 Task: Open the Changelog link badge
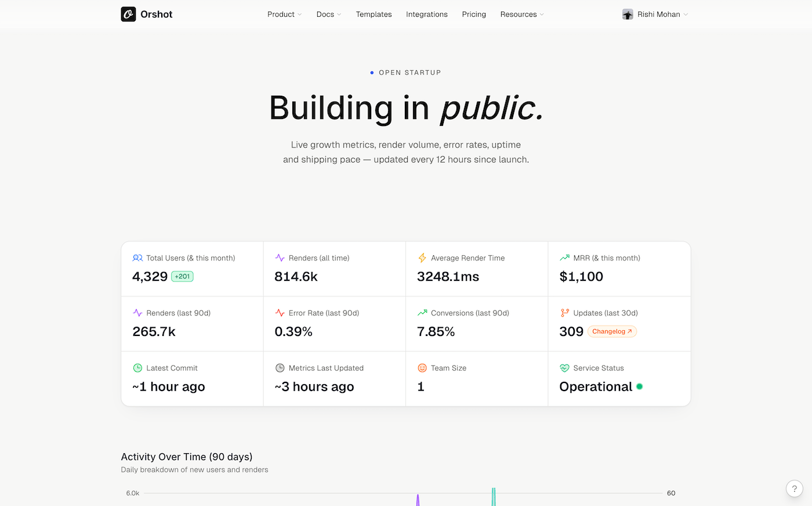tap(612, 331)
